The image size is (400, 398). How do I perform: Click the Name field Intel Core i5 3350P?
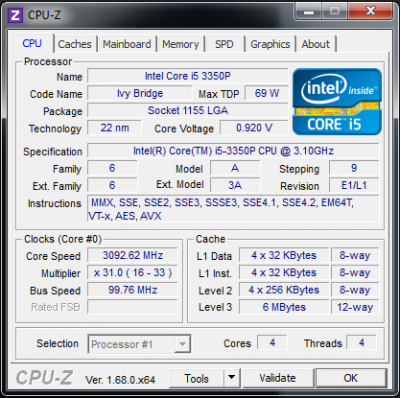188,76
